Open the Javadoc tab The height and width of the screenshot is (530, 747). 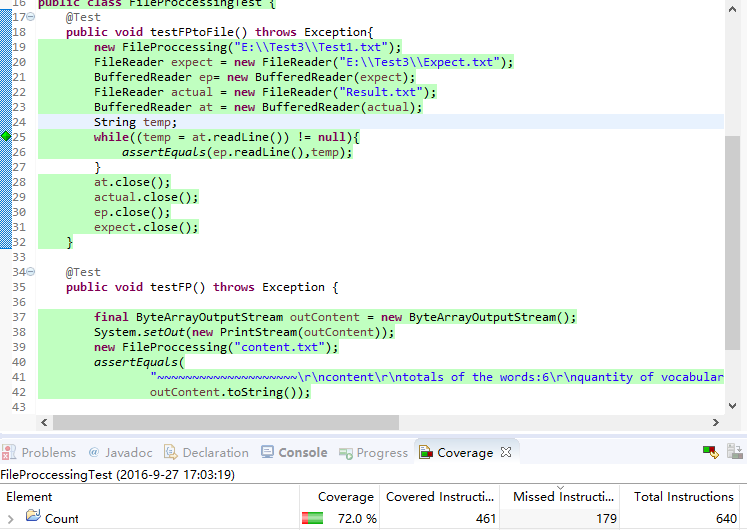[x=121, y=452]
